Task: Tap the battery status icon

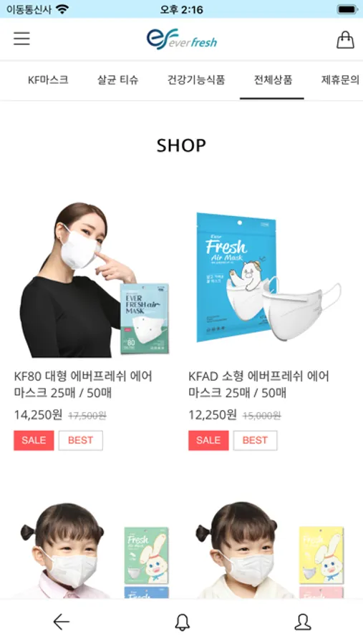Action: click(347, 9)
